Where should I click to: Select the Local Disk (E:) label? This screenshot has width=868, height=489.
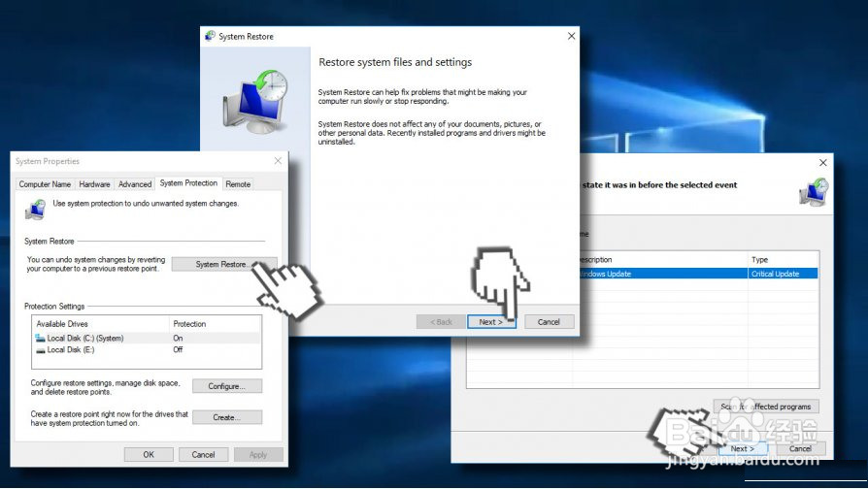coord(71,350)
